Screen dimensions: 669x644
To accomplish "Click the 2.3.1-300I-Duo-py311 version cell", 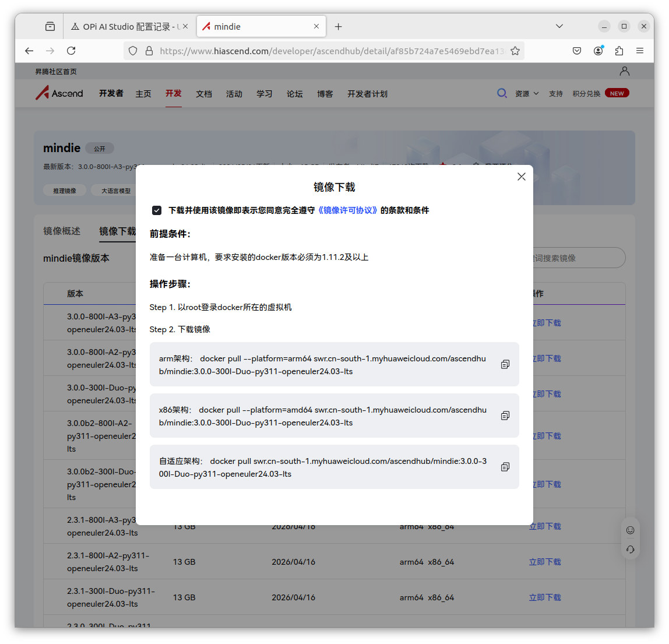I will click(x=111, y=597).
